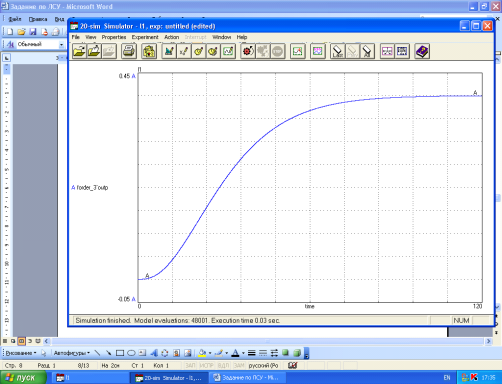Click the Print plot icon
Viewport: 502px width, 384px height.
(128, 51)
